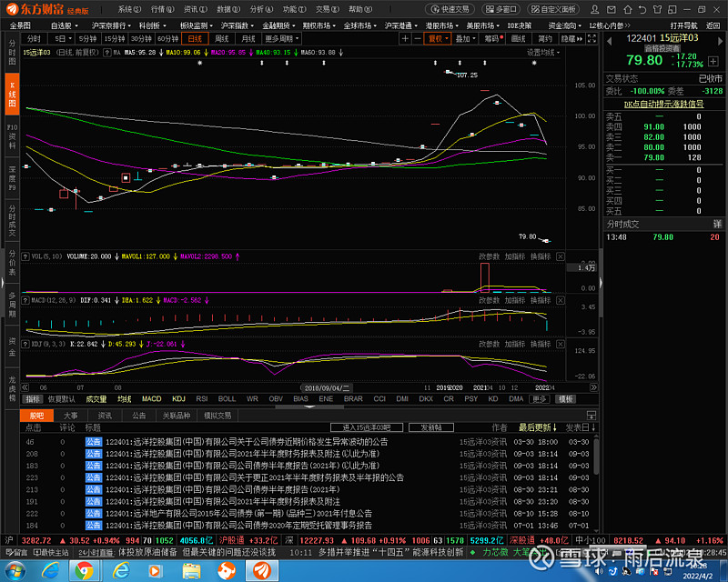
Task: Switch to 公告 tab in bottom panel
Action: point(139,416)
